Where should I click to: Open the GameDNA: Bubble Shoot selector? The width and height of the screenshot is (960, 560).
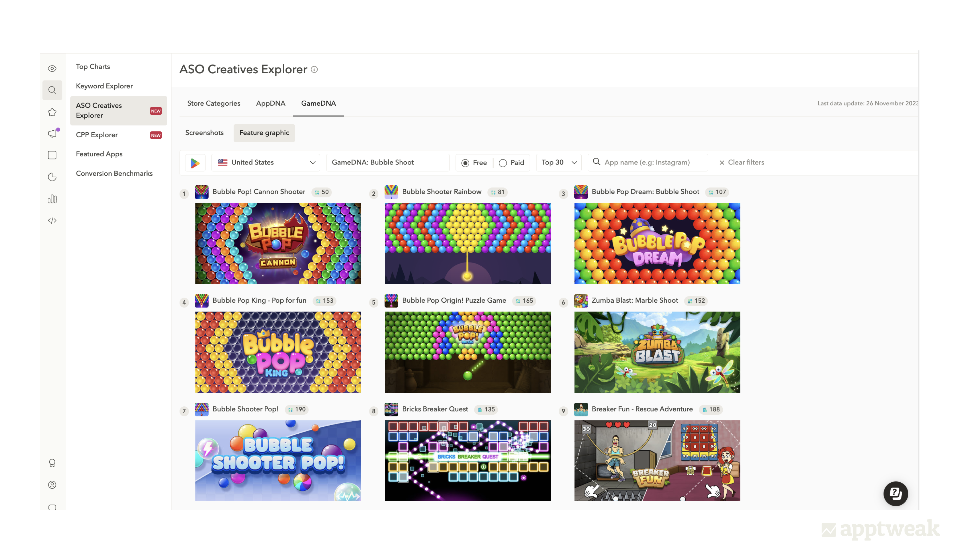[x=388, y=163]
